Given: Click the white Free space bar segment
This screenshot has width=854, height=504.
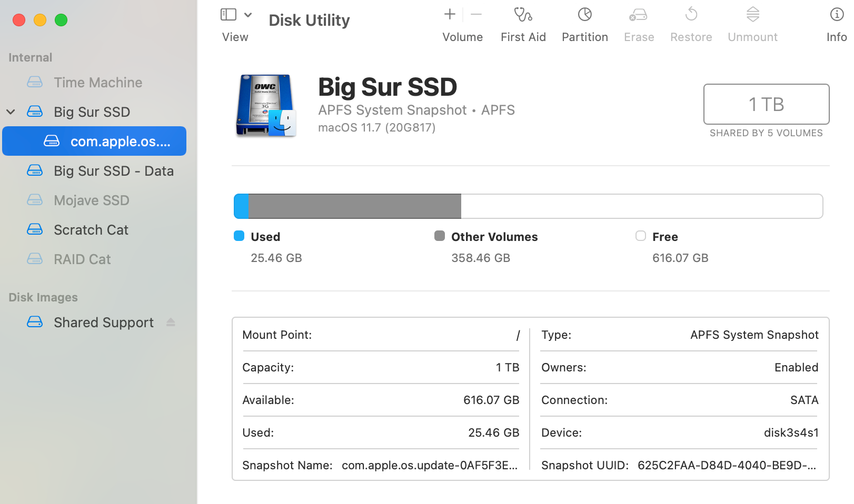Looking at the screenshot, I should click(x=642, y=206).
